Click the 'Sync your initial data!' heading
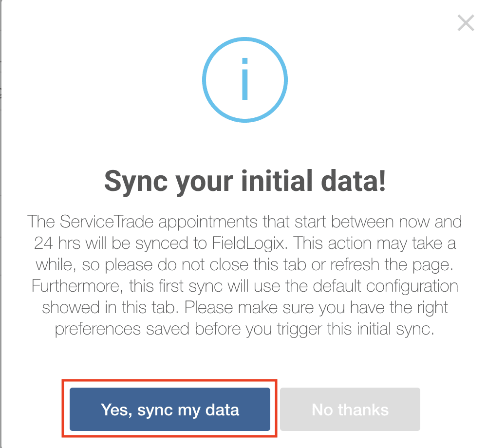 (x=245, y=181)
